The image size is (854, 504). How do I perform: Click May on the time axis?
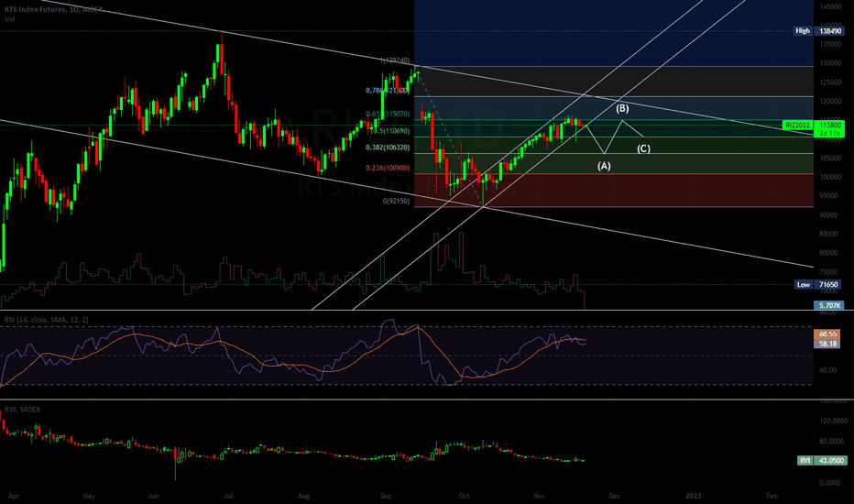tap(89, 497)
